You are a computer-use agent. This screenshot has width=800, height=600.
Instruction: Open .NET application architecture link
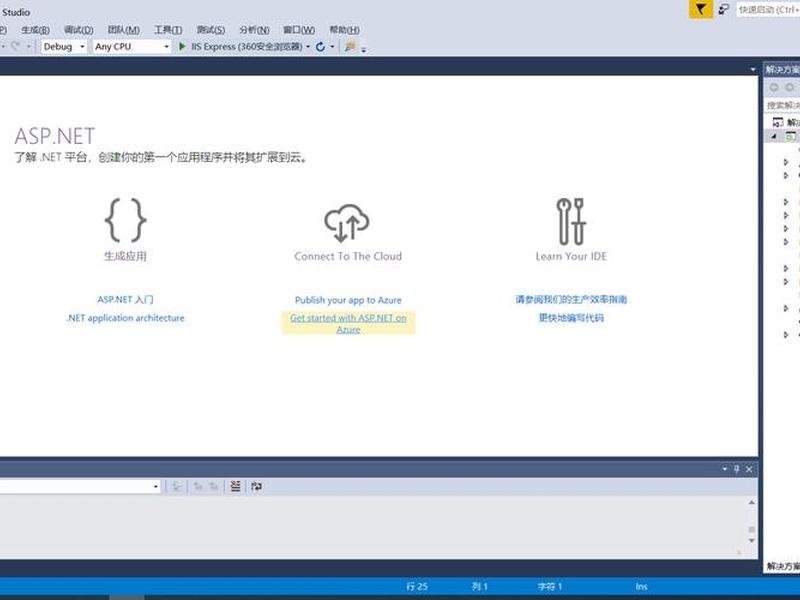[126, 318]
